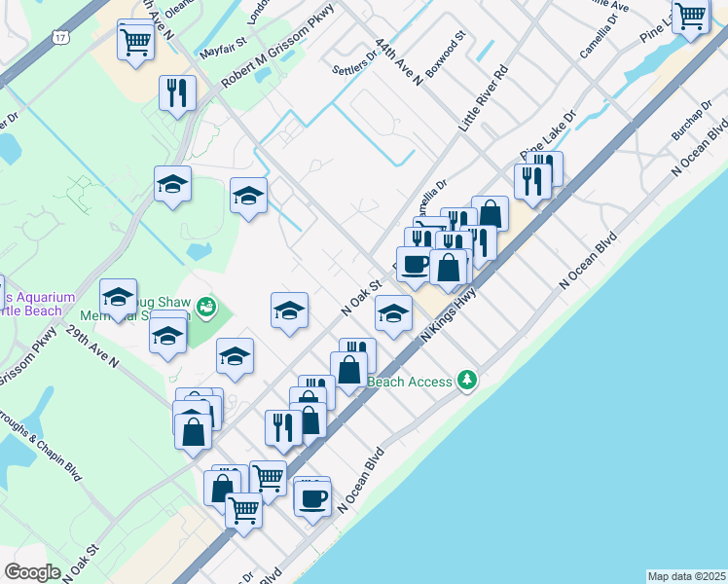Click the Camellia Dr label in upper right

[599, 36]
